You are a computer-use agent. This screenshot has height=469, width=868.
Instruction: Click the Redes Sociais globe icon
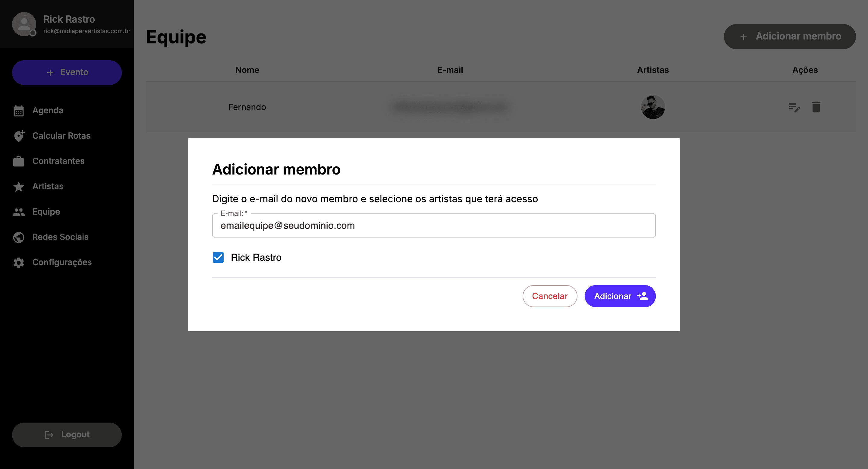click(x=18, y=237)
